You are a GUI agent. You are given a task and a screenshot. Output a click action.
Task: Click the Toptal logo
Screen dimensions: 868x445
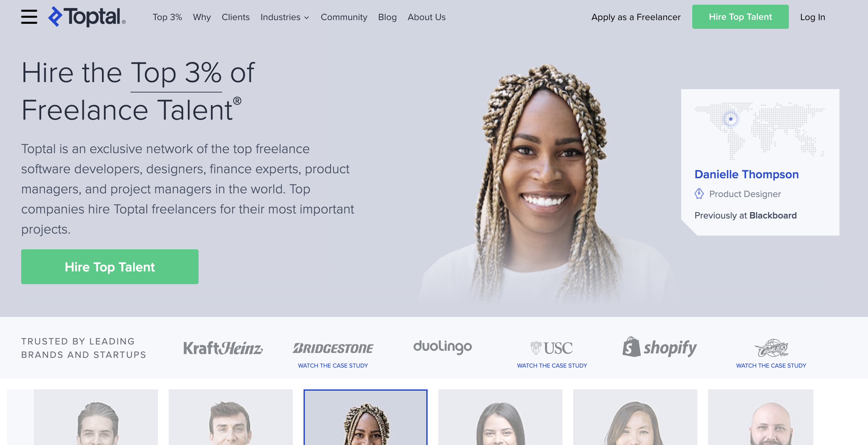coord(87,17)
